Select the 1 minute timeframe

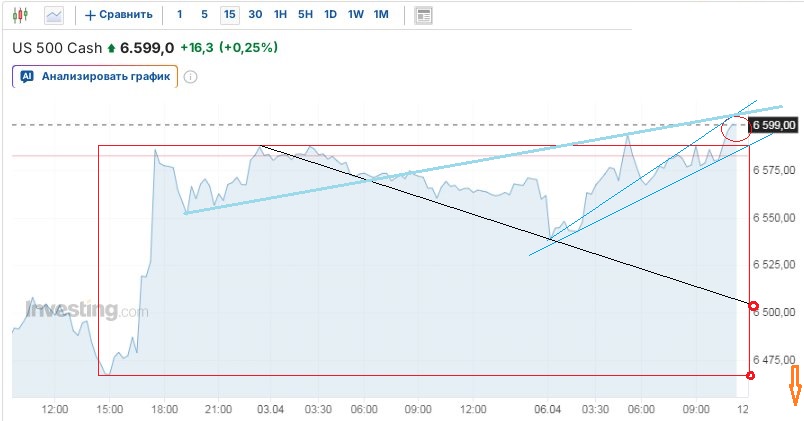point(179,15)
